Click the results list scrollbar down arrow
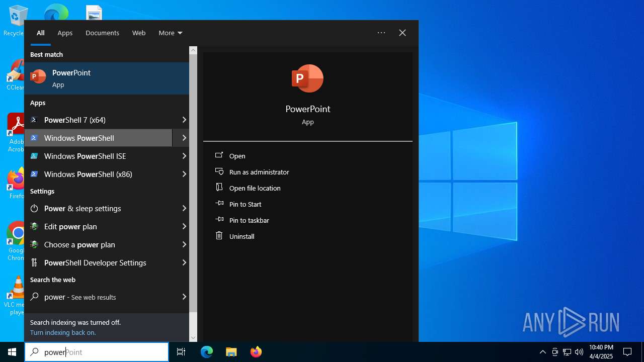Screen dimensions: 644x362 pos(193,338)
